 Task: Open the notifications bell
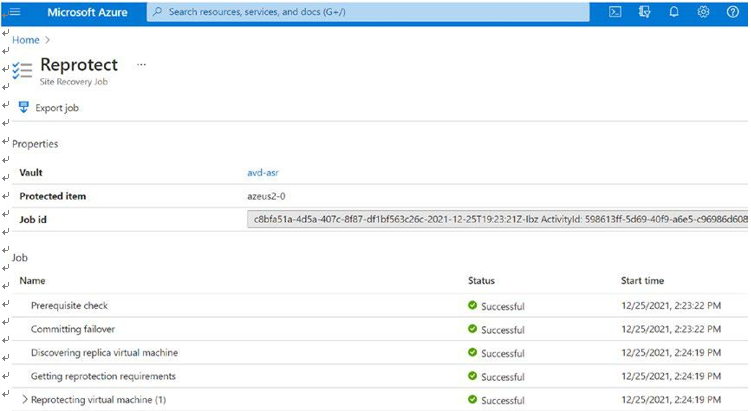click(x=674, y=12)
